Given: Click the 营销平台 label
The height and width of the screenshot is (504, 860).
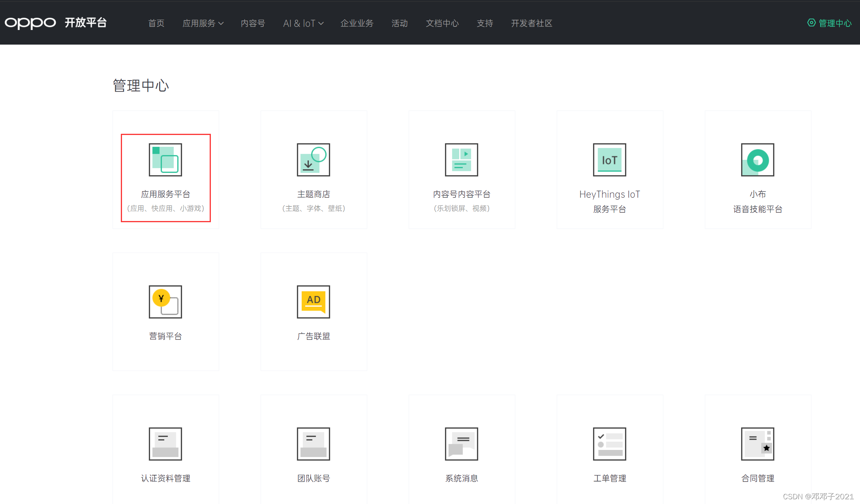Looking at the screenshot, I should click(x=165, y=336).
